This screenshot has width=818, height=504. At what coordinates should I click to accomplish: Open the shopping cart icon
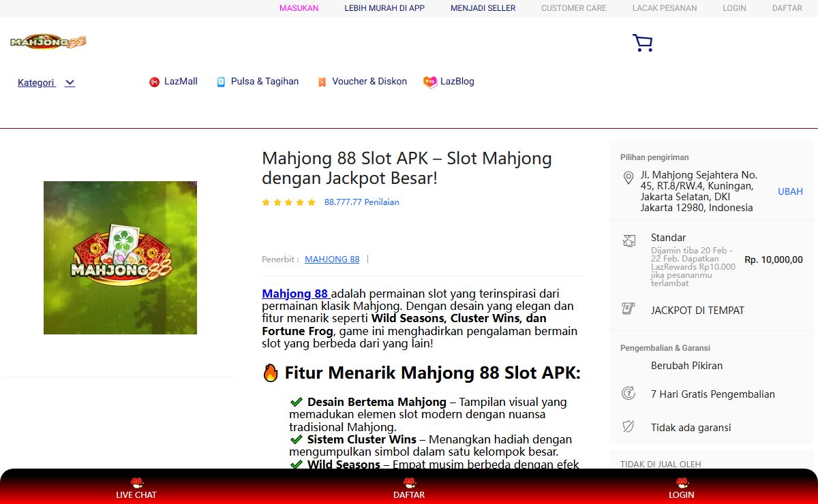pos(642,43)
